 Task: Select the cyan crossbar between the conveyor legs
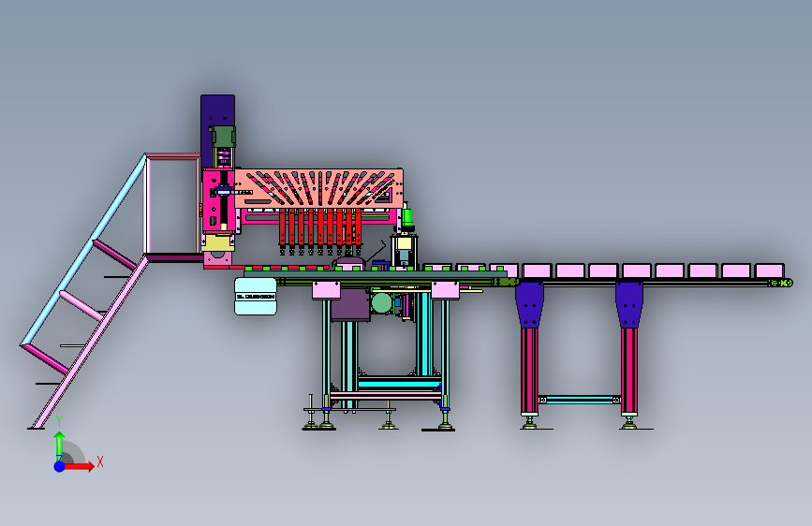tap(580, 400)
